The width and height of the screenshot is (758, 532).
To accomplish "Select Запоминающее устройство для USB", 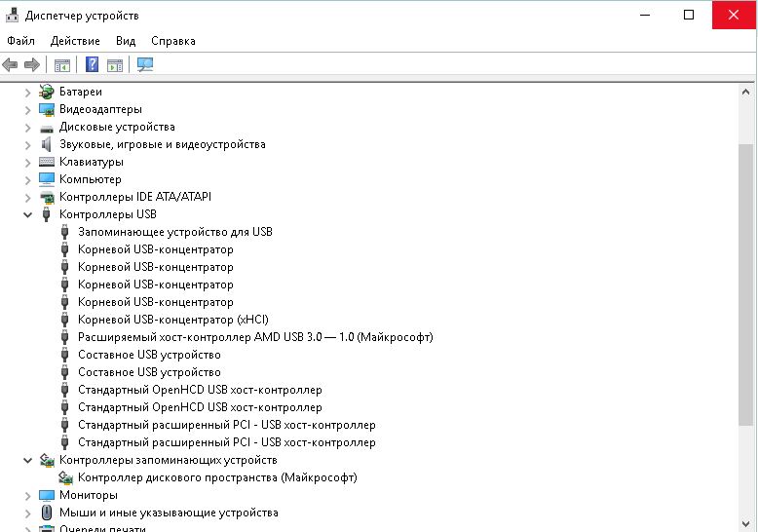I will 174,232.
